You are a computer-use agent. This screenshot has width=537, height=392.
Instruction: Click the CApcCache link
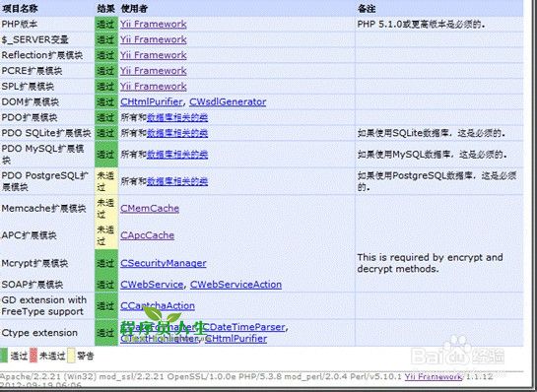click(x=147, y=235)
